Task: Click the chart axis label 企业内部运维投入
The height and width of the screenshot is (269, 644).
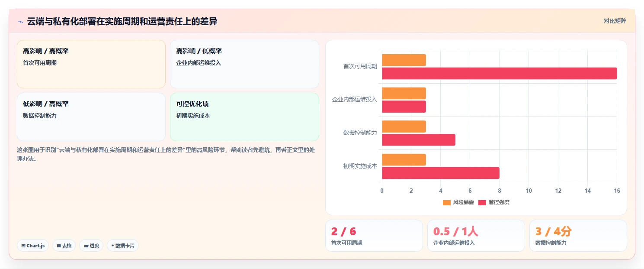Action: (x=355, y=100)
